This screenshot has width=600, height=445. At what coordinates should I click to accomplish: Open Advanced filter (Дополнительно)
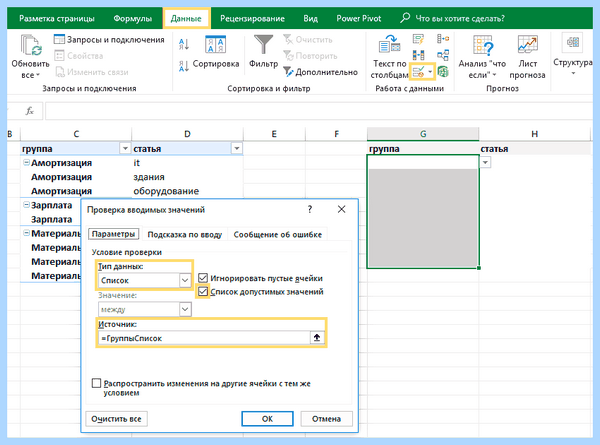coord(321,72)
